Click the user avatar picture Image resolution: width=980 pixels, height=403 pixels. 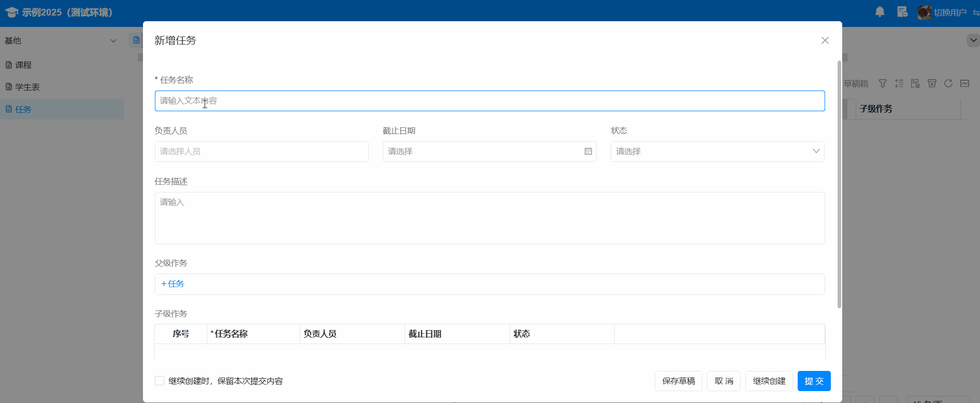924,12
